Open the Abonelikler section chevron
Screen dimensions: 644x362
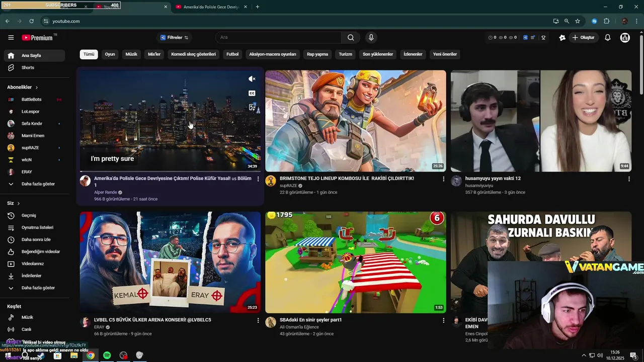coord(36,87)
